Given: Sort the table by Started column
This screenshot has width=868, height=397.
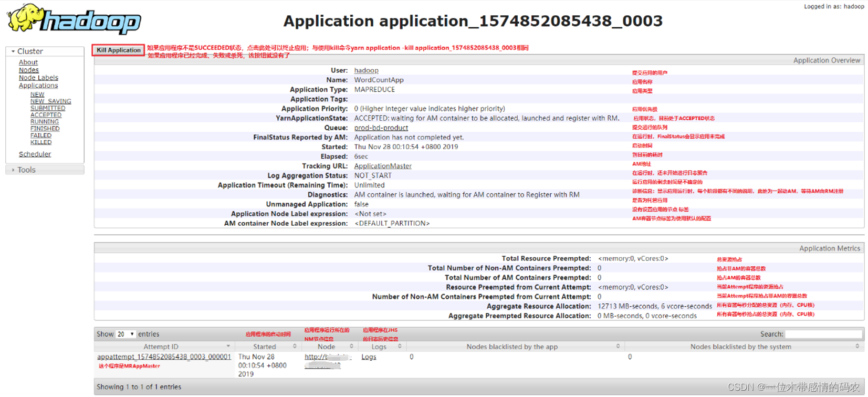Looking at the screenshot, I should [265, 347].
